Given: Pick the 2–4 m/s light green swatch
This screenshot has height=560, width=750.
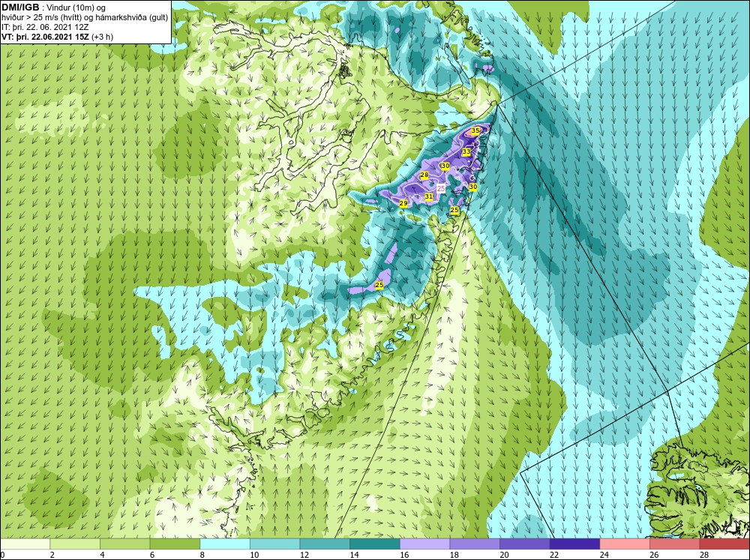Looking at the screenshot, I should [x=75, y=544].
